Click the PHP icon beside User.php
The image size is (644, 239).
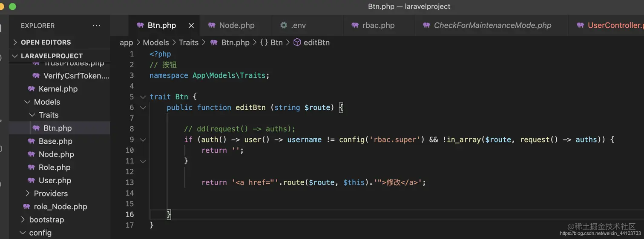(31, 180)
